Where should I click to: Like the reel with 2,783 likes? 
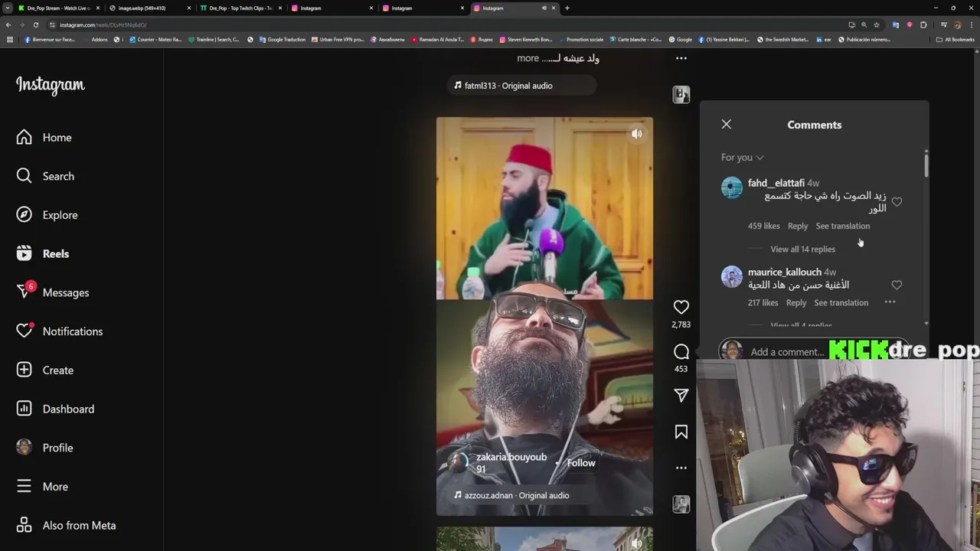[681, 307]
